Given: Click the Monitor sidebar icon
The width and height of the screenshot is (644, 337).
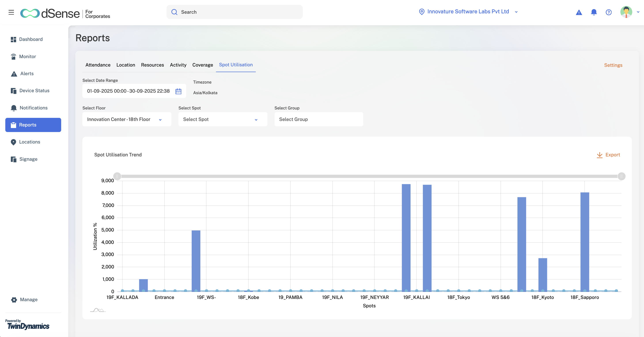Looking at the screenshot, I should 13,57.
